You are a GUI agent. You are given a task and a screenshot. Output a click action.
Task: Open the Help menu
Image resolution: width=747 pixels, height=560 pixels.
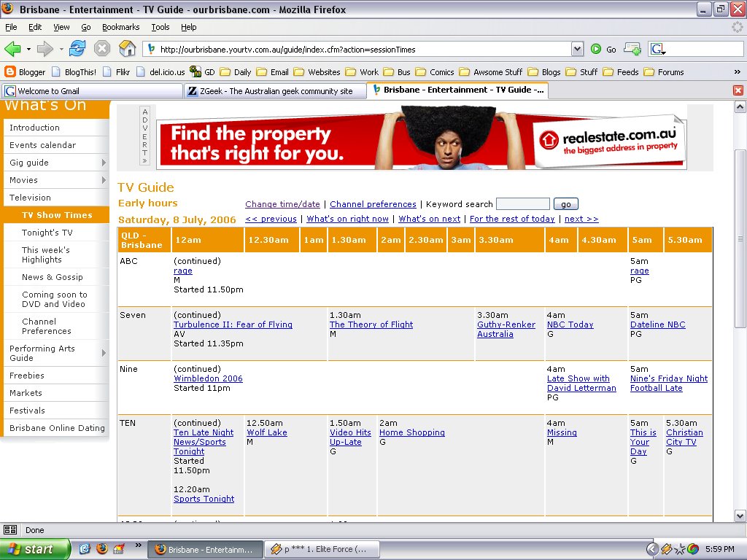[x=189, y=27]
